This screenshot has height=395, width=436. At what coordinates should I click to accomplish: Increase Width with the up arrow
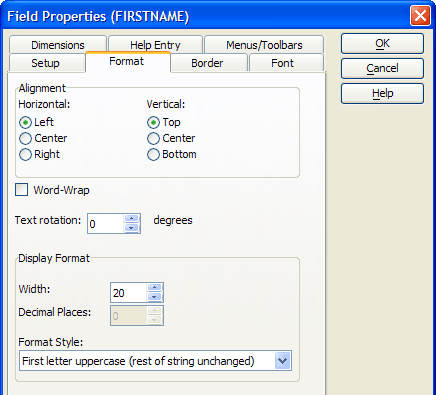(154, 287)
